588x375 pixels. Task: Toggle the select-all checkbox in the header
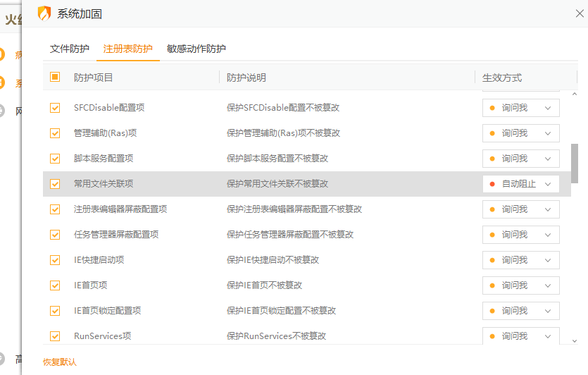click(x=55, y=78)
